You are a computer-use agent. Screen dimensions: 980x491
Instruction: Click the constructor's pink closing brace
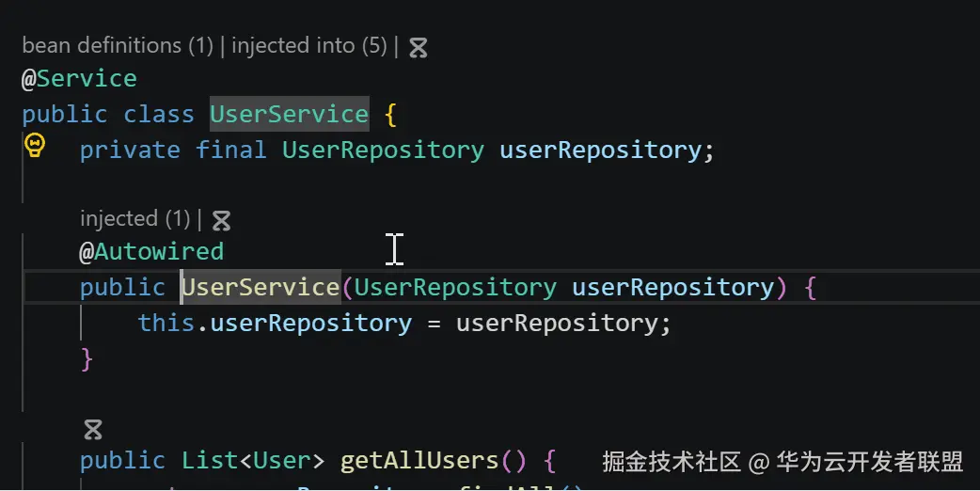click(87, 358)
